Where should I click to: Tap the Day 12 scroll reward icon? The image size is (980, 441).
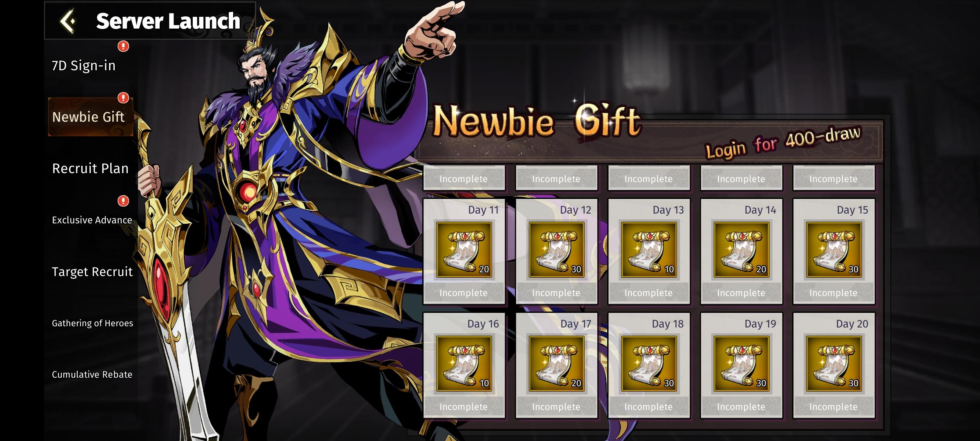tap(557, 250)
